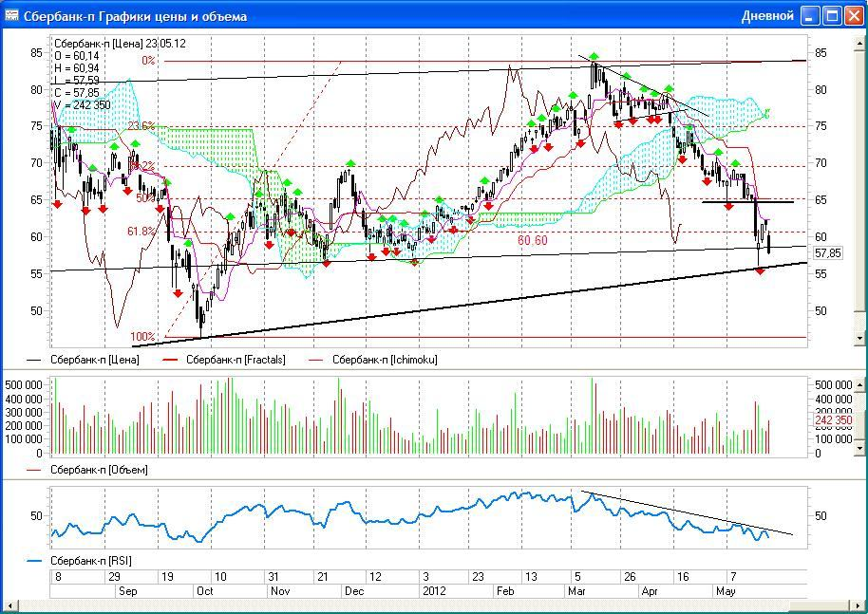Click the Feb month label on time axis
This screenshot has height=614, width=868.
[505, 591]
